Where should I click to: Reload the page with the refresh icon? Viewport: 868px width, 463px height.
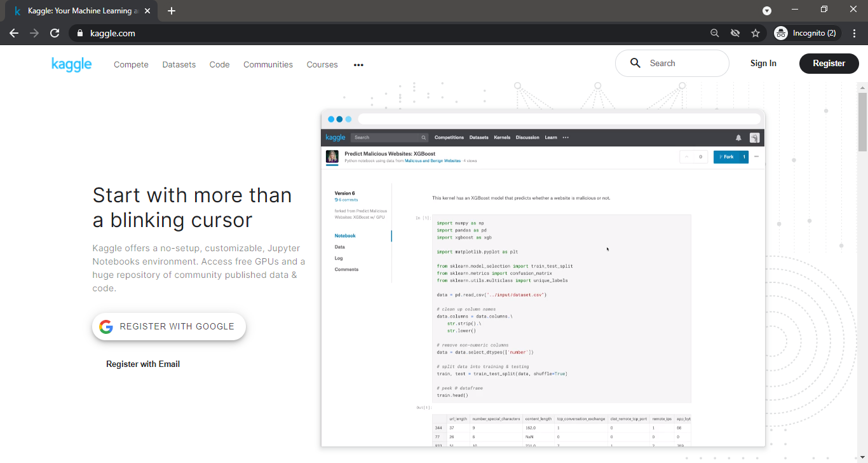tap(55, 32)
